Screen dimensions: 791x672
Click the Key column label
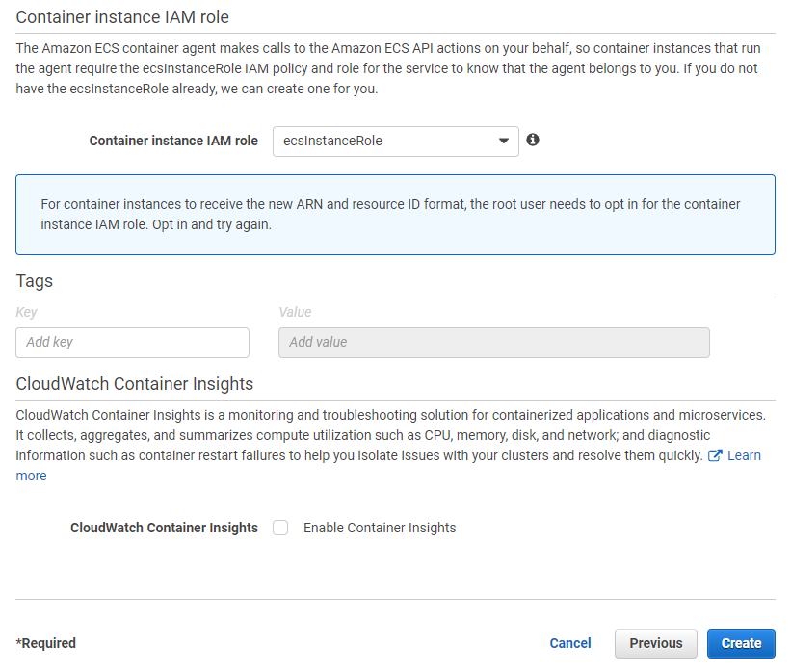pos(26,312)
